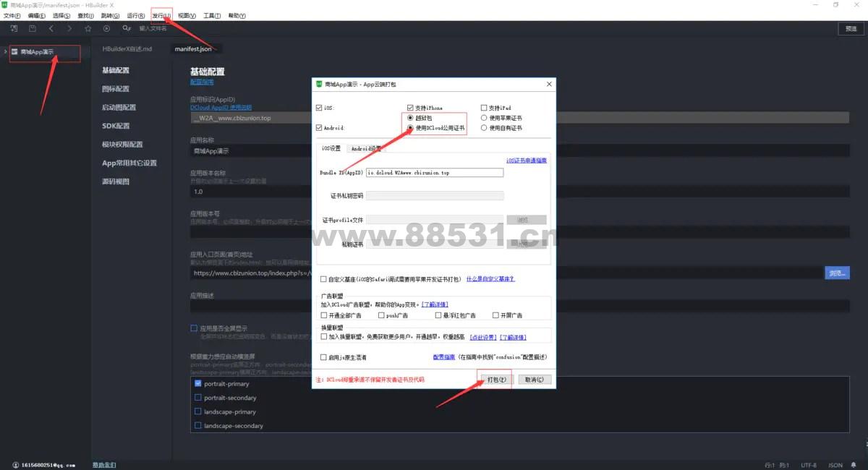Image resolution: width=868 pixels, height=470 pixels.
Task: Check the 开通全部广告 checkbox
Action: pyautogui.click(x=324, y=315)
